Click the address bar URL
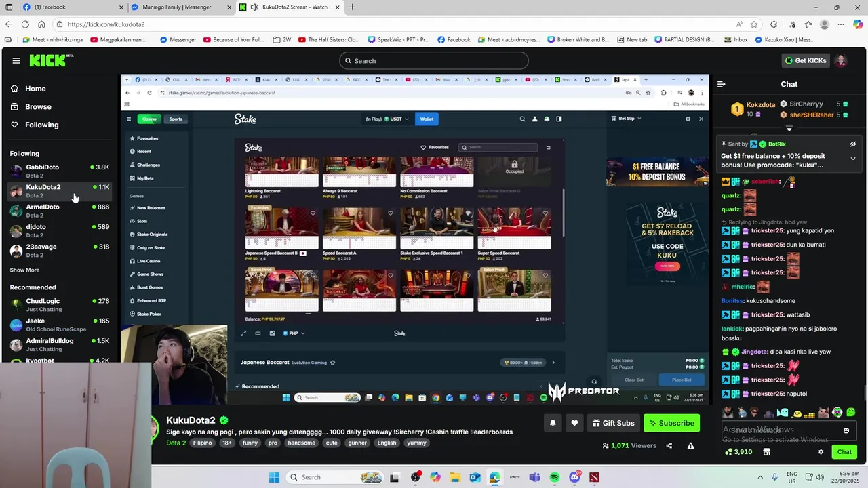868x488 pixels. coord(106,24)
